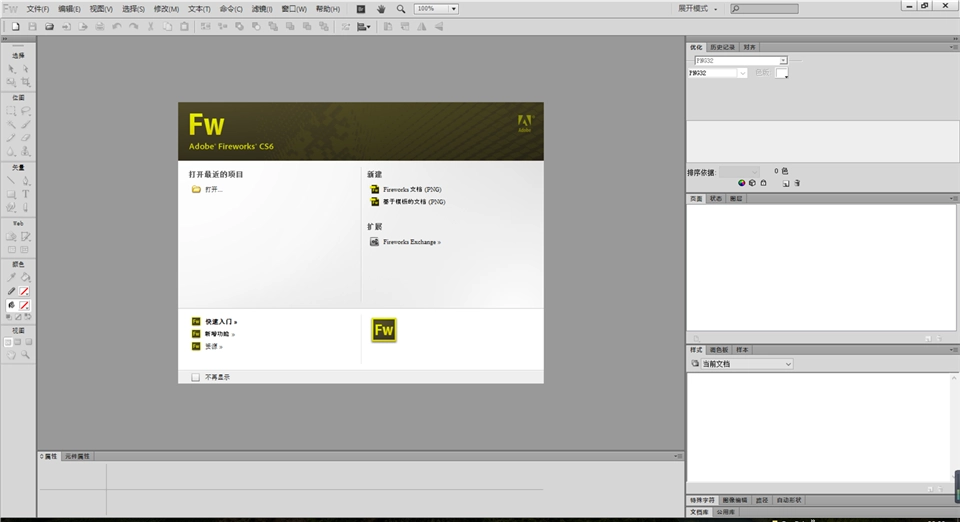Image resolution: width=960 pixels, height=522 pixels.
Task: Open the 编辑(E) menu
Action: 69,9
